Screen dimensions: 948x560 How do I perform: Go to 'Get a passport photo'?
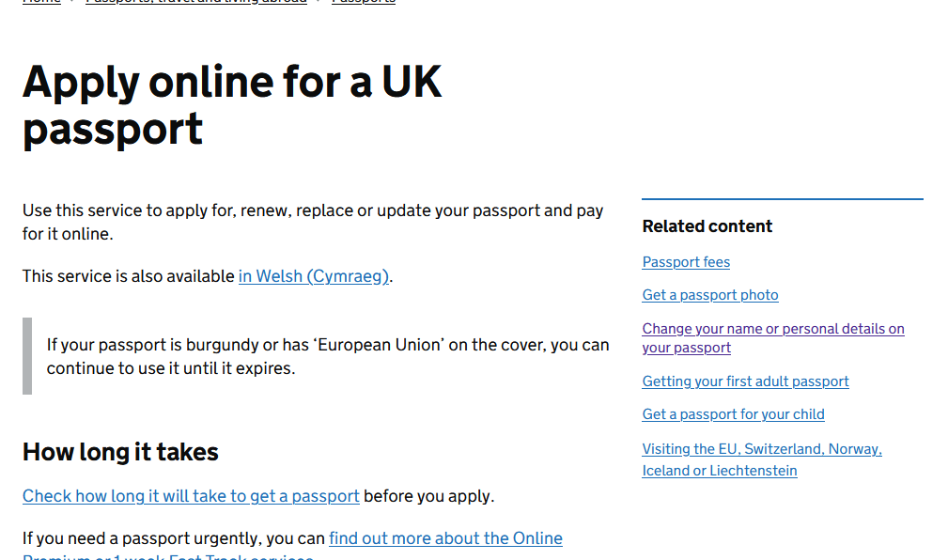[710, 295]
